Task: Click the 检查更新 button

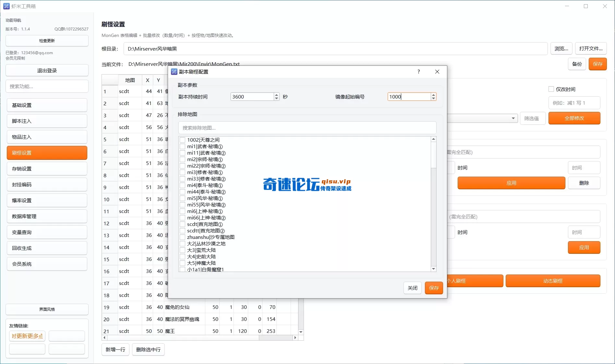Action: coord(47,41)
